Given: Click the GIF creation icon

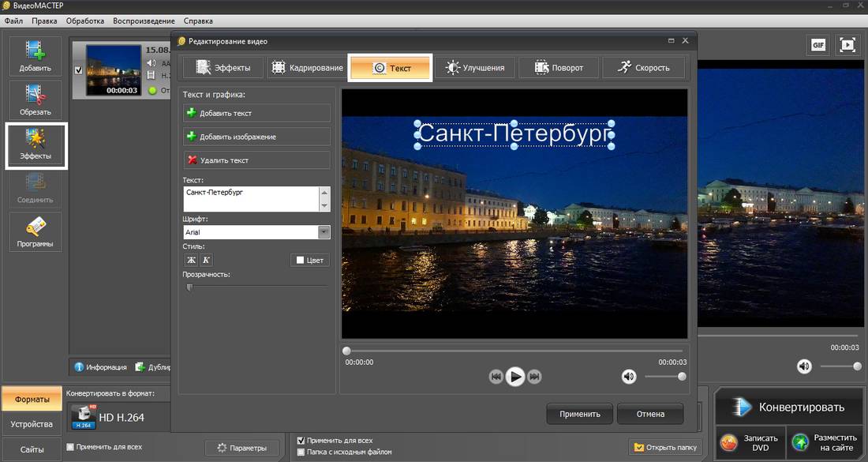Looking at the screenshot, I should [818, 45].
